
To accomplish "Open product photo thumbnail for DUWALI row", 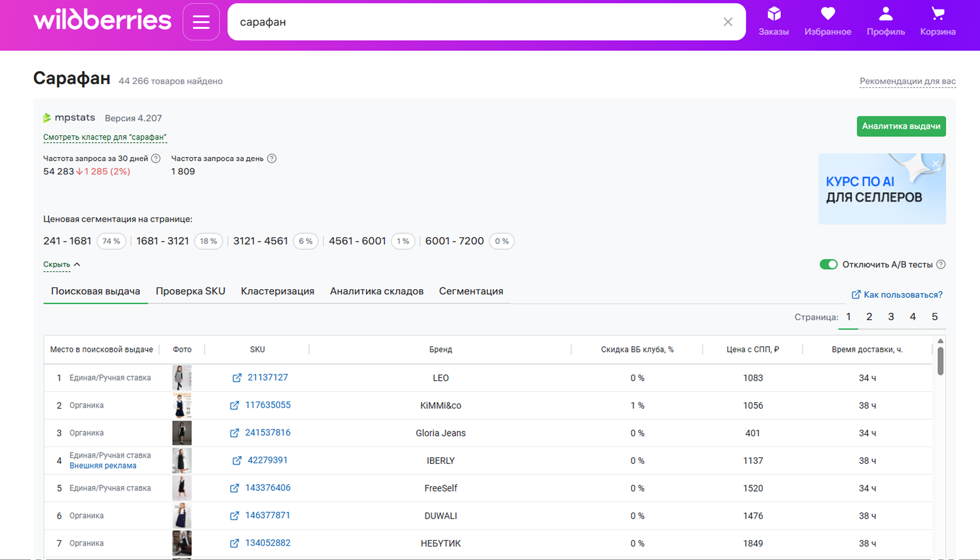I will (182, 516).
